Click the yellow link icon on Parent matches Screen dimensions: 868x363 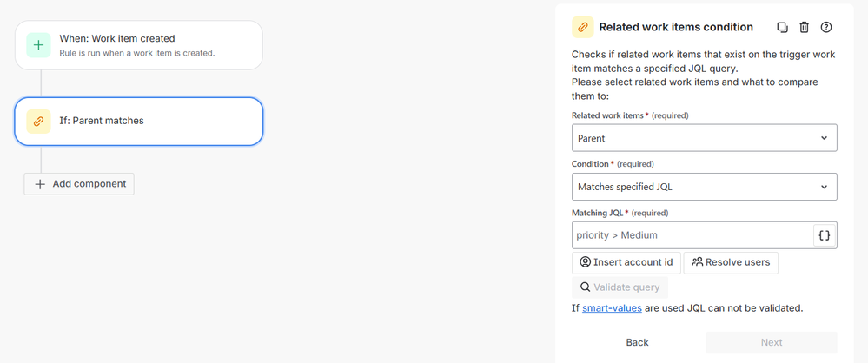click(x=38, y=122)
